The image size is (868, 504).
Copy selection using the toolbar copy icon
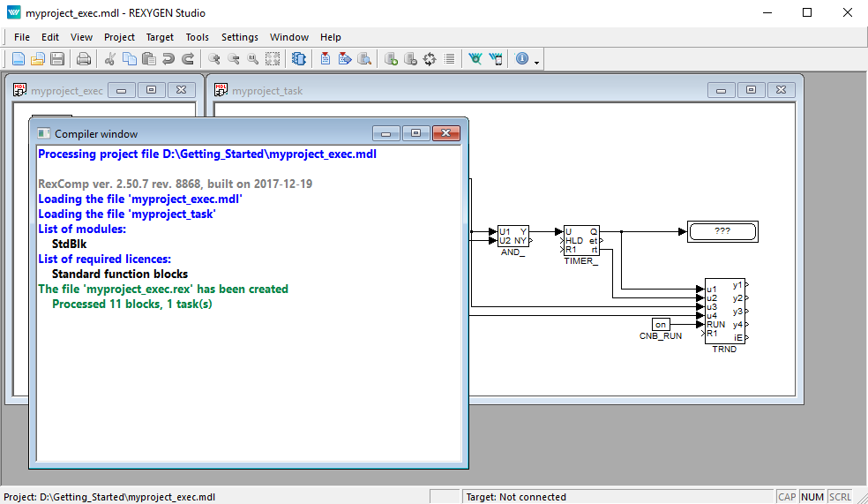coord(130,59)
